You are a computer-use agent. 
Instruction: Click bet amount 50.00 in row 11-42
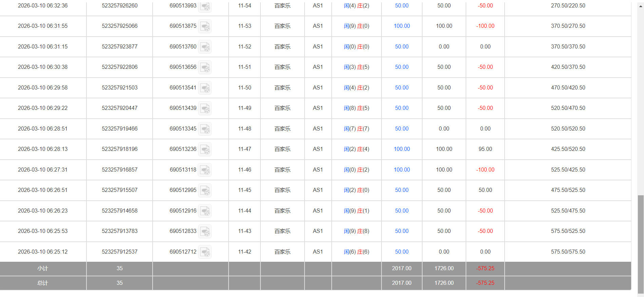(x=402, y=252)
